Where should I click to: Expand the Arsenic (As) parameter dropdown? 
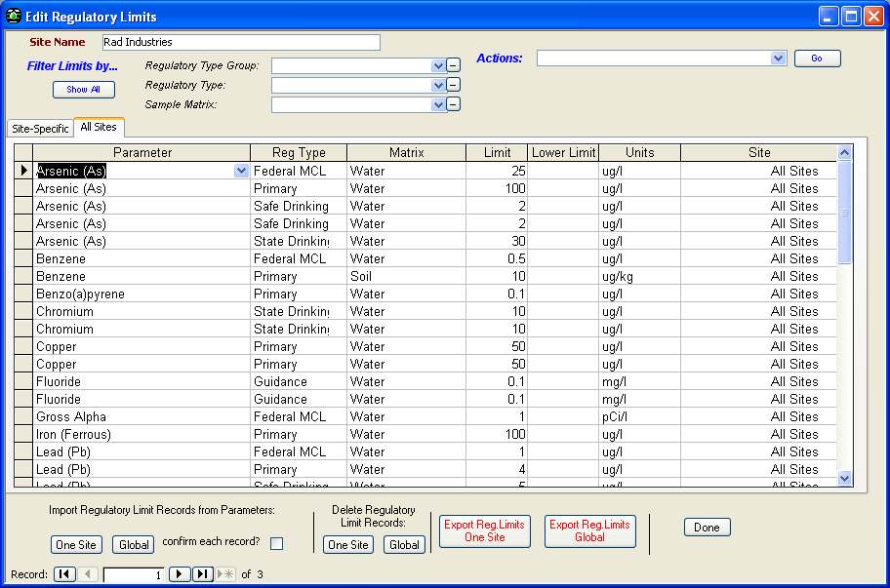(241, 171)
